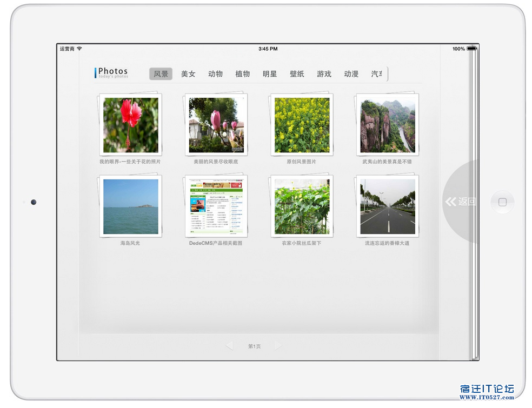The height and width of the screenshot is (408, 532).
Task: Open the 游戏 category tab
Action: pyautogui.click(x=324, y=74)
